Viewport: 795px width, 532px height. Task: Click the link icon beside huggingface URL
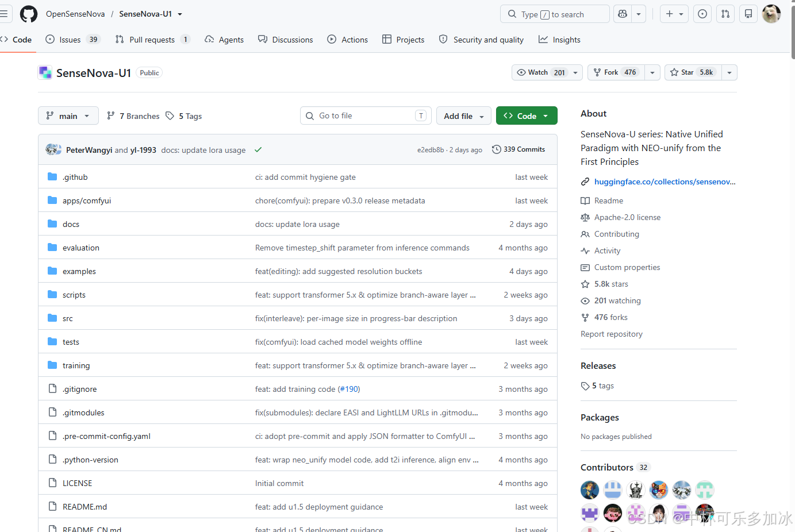[x=585, y=182]
